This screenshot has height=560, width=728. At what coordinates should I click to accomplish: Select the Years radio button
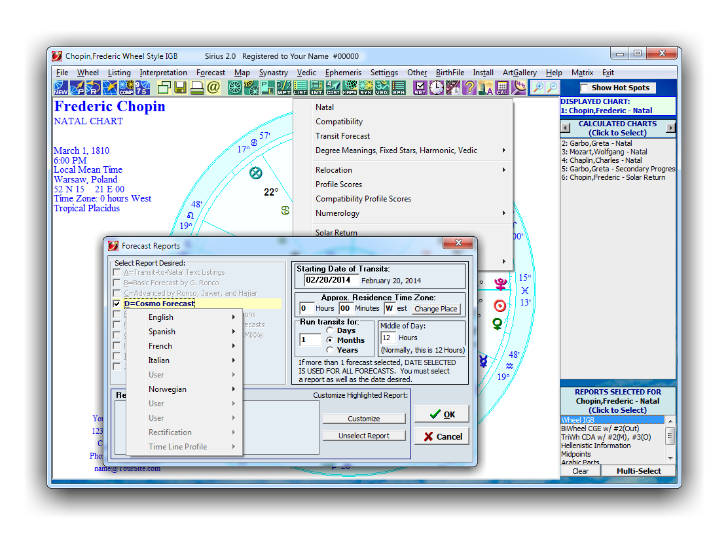[x=330, y=350]
